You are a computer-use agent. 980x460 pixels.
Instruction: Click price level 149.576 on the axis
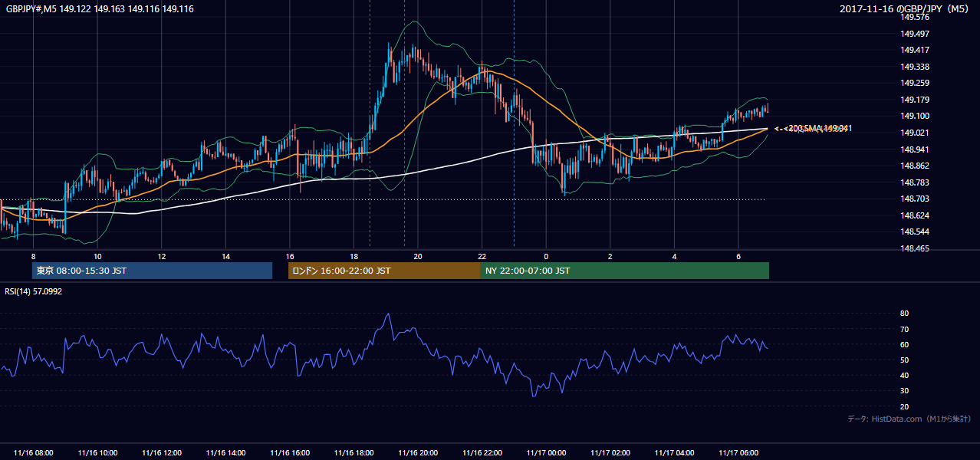pos(915,17)
